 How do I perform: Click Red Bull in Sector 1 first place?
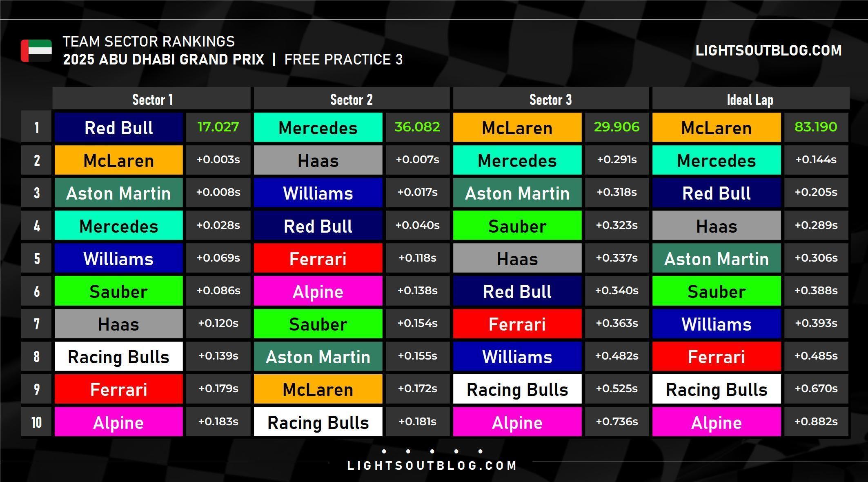click(118, 128)
